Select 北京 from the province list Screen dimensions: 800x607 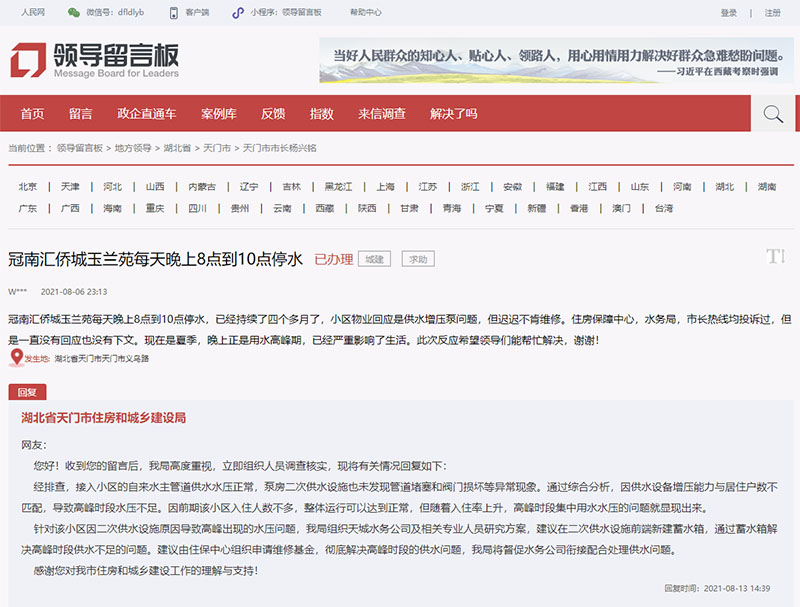click(x=28, y=187)
